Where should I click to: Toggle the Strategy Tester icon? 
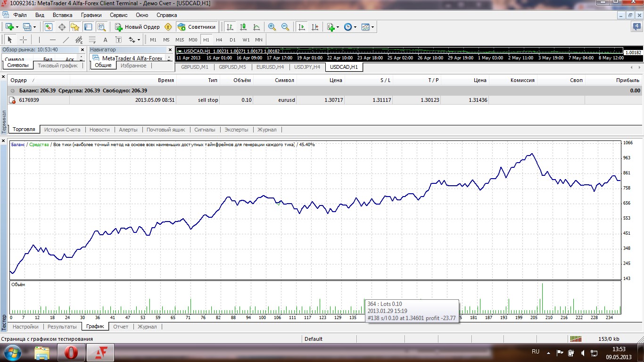(101, 27)
